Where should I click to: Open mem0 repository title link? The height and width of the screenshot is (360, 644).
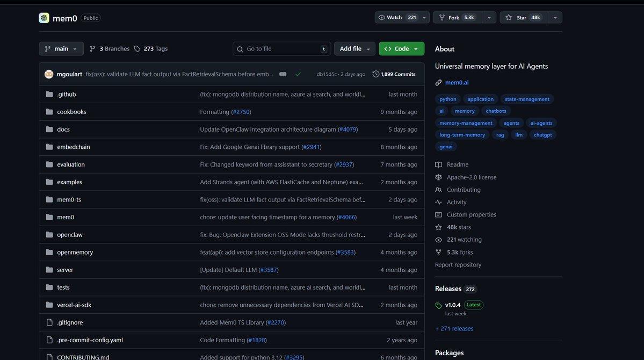coord(64,18)
